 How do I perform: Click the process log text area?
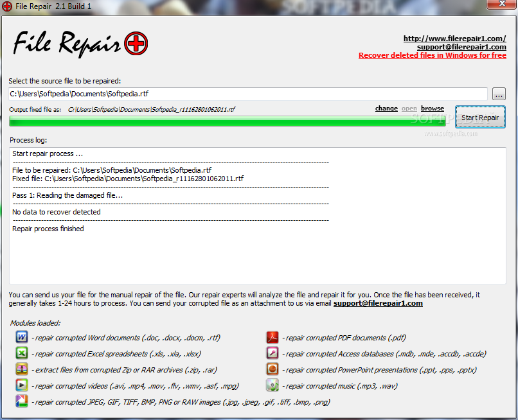258,216
